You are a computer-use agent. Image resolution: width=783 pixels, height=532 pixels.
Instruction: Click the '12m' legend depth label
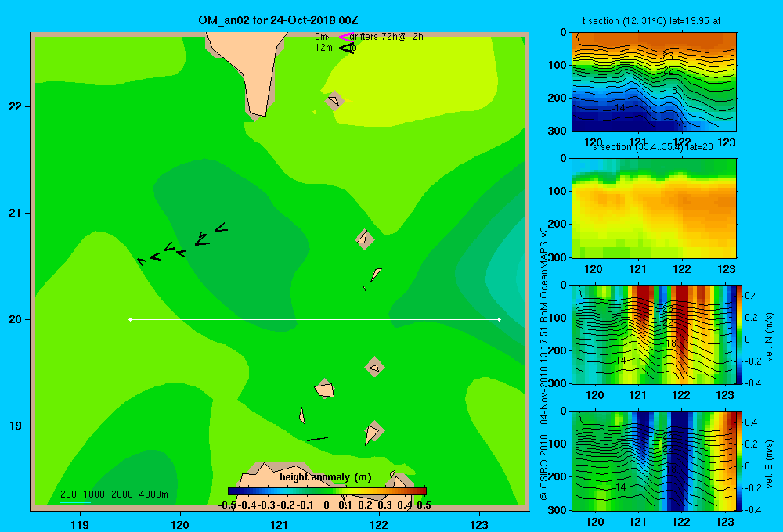coord(323,48)
